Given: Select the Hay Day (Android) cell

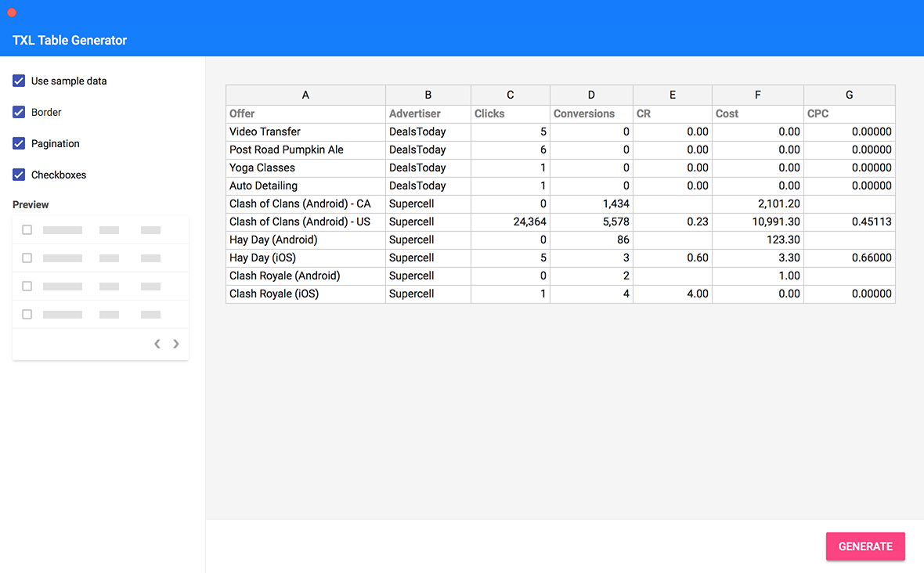Looking at the screenshot, I should 305,240.
